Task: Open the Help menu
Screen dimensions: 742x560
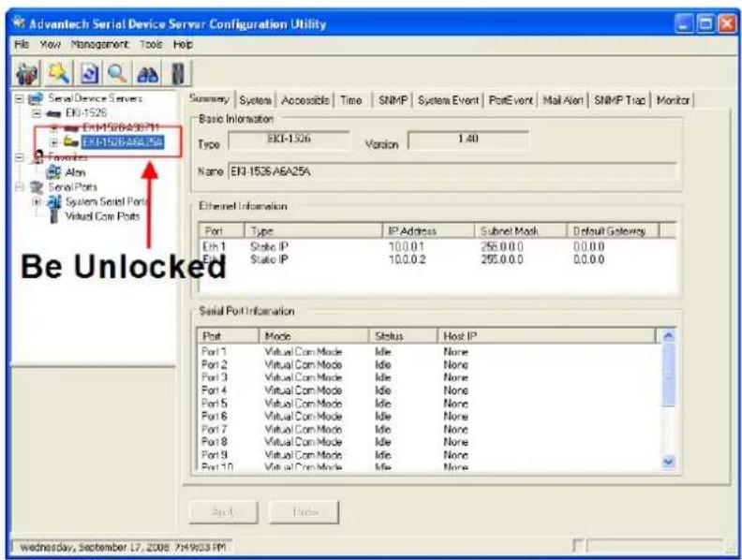Action: click(x=183, y=44)
